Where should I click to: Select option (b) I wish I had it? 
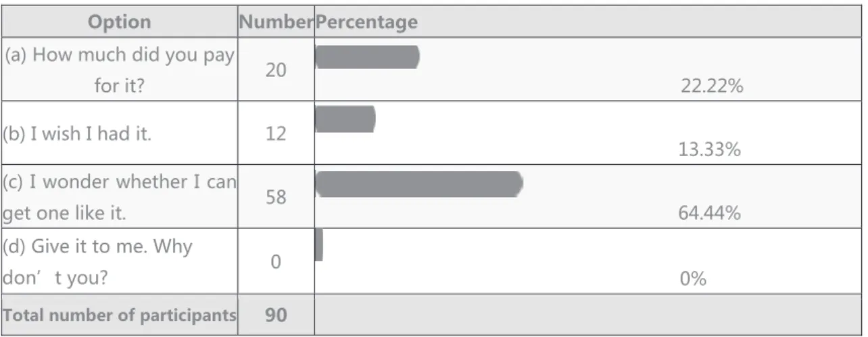(x=78, y=134)
